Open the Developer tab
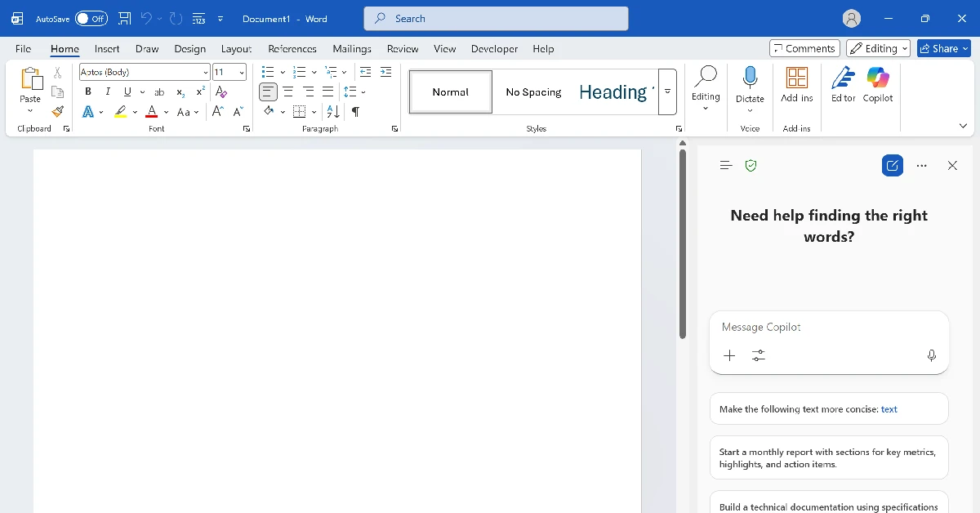 point(494,48)
